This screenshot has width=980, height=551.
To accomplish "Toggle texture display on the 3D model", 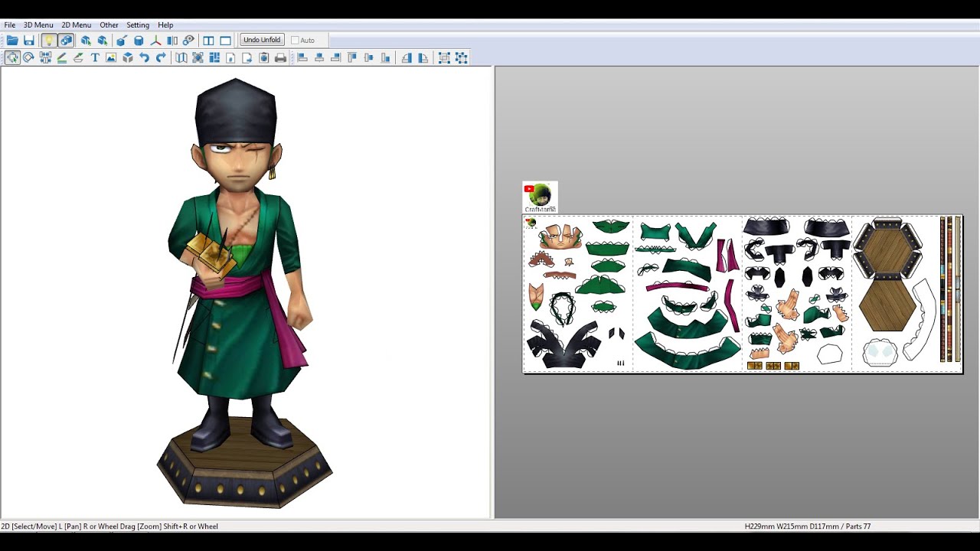I will [x=66, y=41].
